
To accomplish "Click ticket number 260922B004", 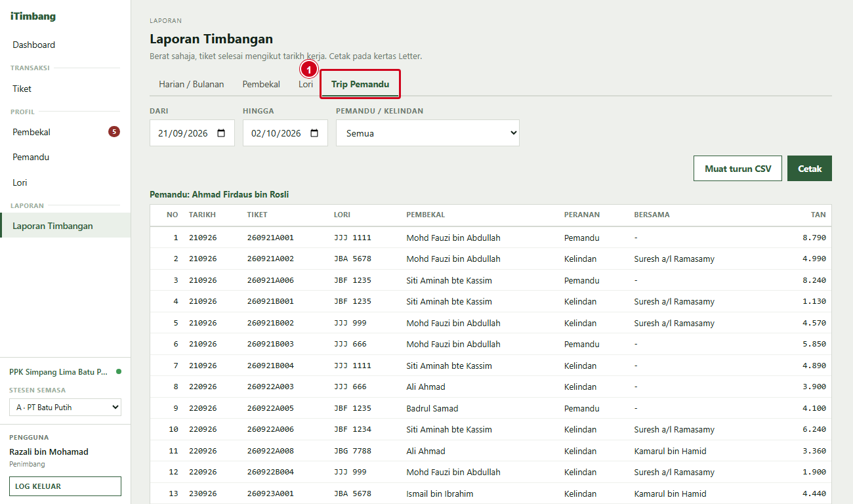I will point(270,472).
